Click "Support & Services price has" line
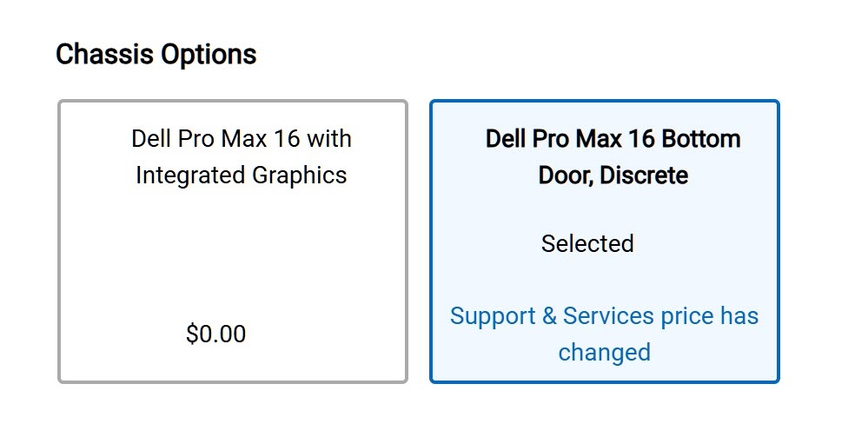 coord(604,315)
